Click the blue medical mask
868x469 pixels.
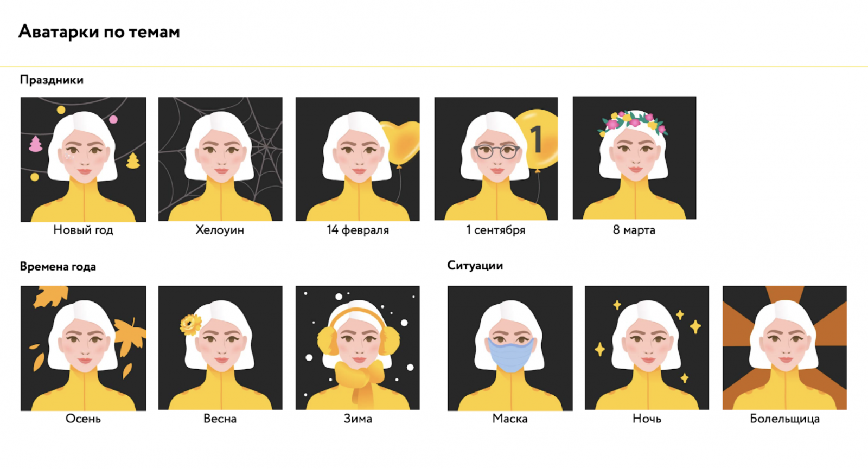[x=510, y=355]
